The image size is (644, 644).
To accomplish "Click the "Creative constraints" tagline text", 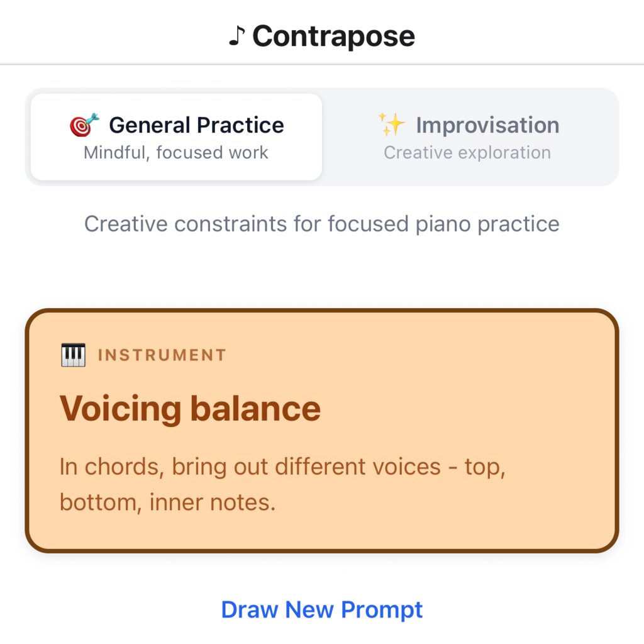I will point(322,224).
